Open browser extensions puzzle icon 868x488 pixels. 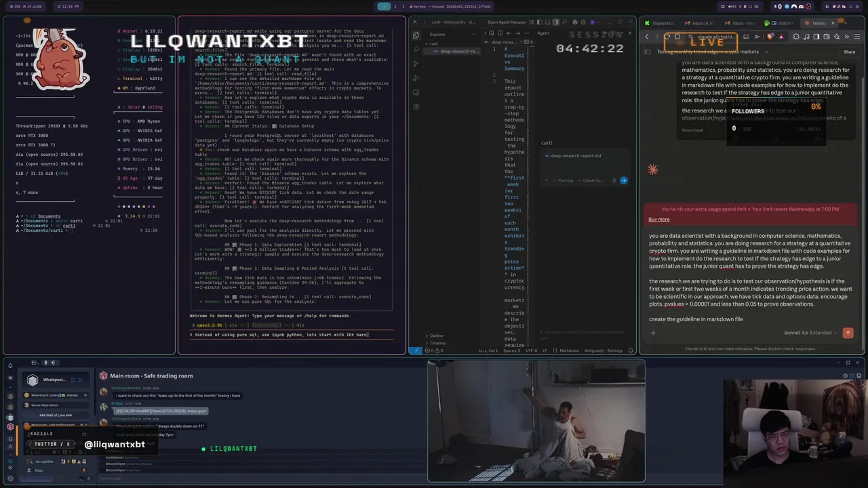[796, 37]
